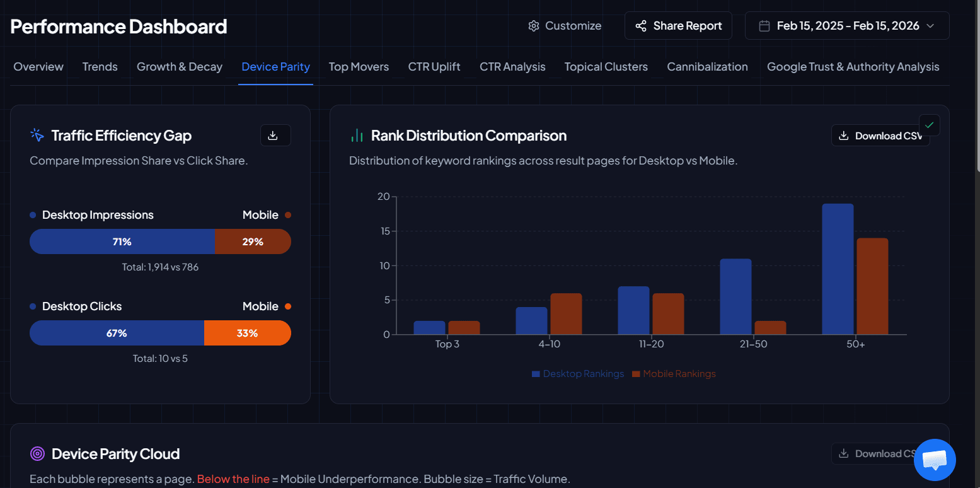This screenshot has width=980, height=488.
Task: Toggle Desktop Rankings in the chart legend
Action: pos(577,373)
